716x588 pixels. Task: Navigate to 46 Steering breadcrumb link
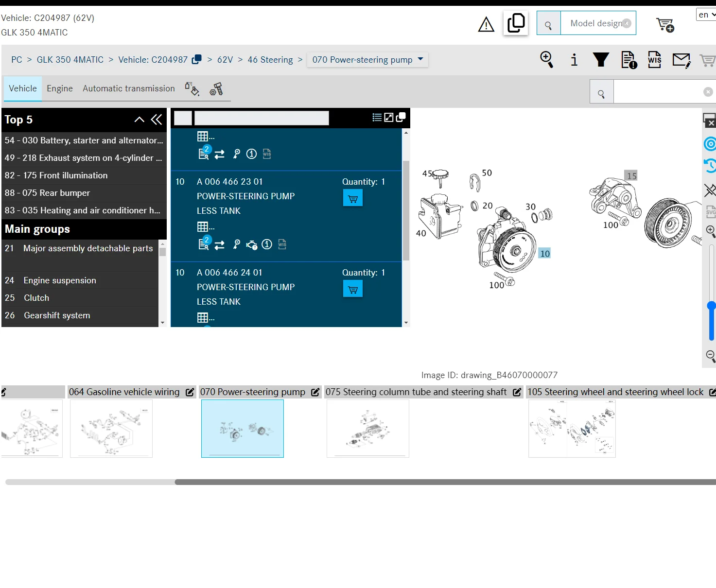tap(270, 60)
